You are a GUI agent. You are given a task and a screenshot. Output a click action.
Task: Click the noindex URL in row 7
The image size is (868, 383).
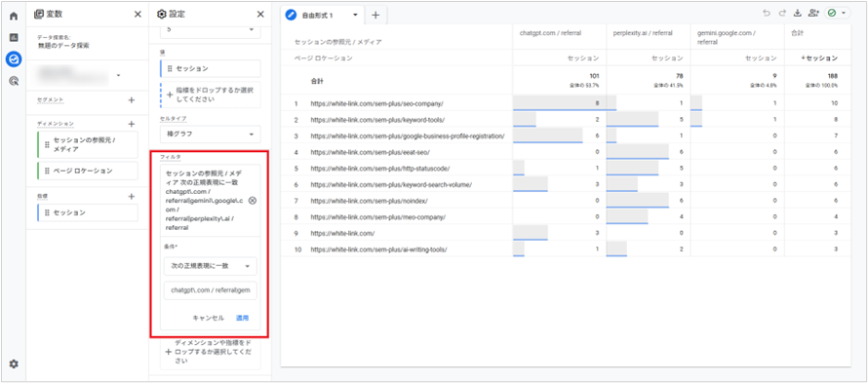point(369,201)
